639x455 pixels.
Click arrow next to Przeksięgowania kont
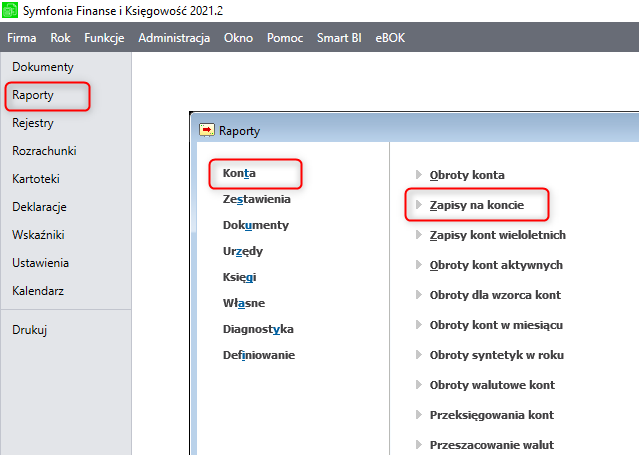[x=419, y=415]
